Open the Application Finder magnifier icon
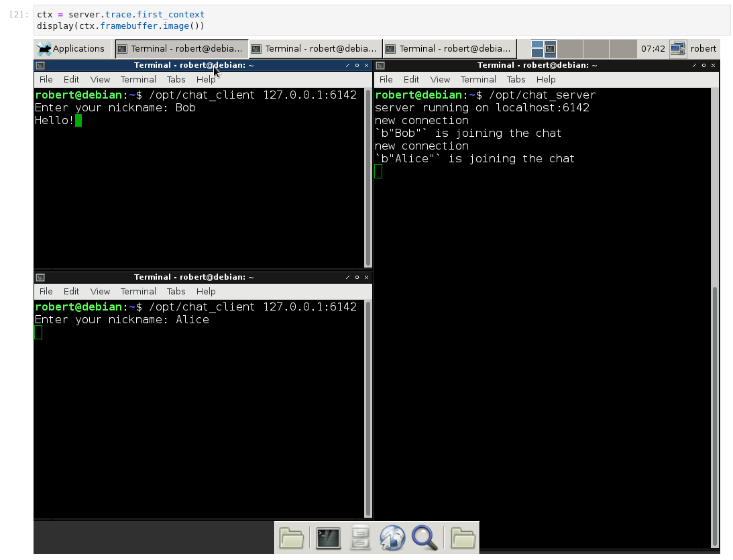This screenshot has height=560, width=733. click(425, 537)
